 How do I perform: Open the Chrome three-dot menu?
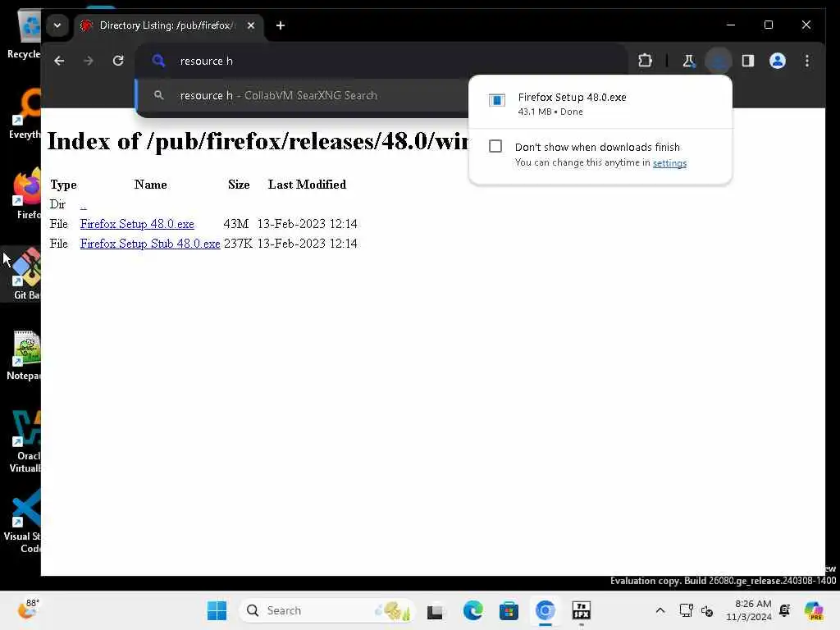tap(807, 61)
